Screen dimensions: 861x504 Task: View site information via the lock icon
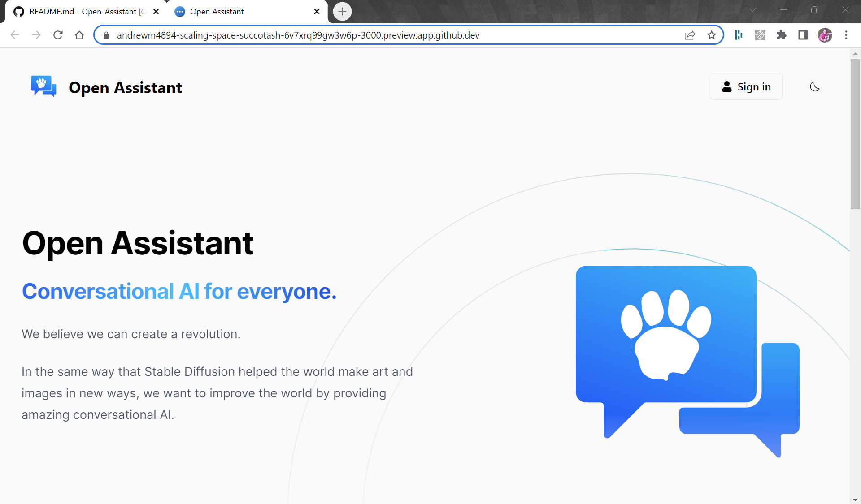tap(106, 35)
